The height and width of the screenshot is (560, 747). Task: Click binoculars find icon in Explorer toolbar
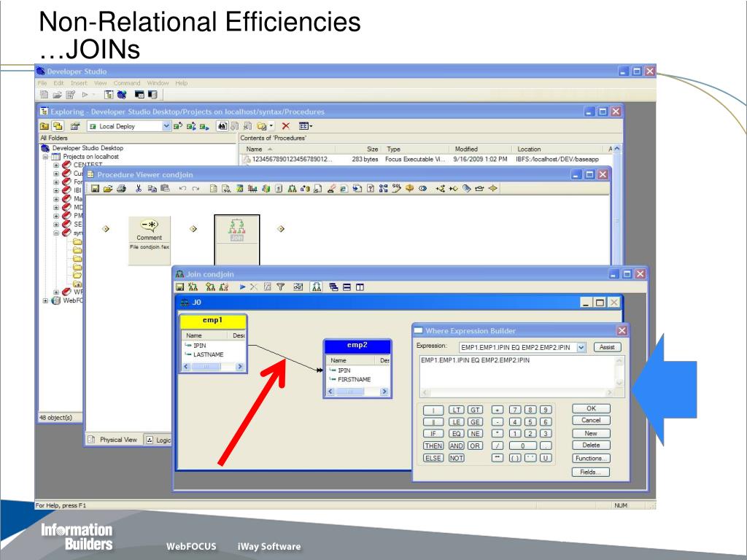tap(222, 126)
